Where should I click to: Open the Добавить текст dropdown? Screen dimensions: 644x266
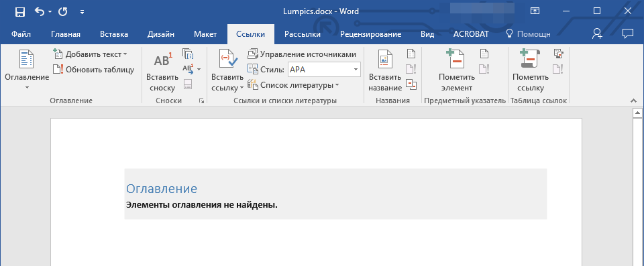90,54
